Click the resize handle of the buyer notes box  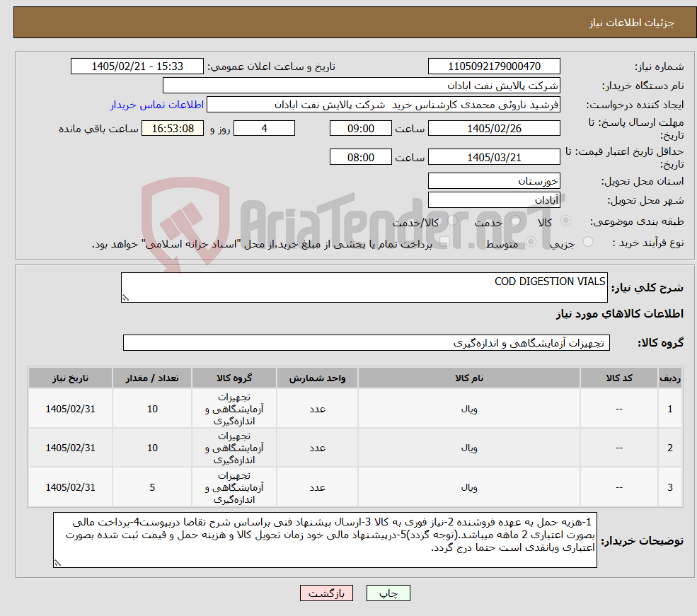(x=57, y=563)
